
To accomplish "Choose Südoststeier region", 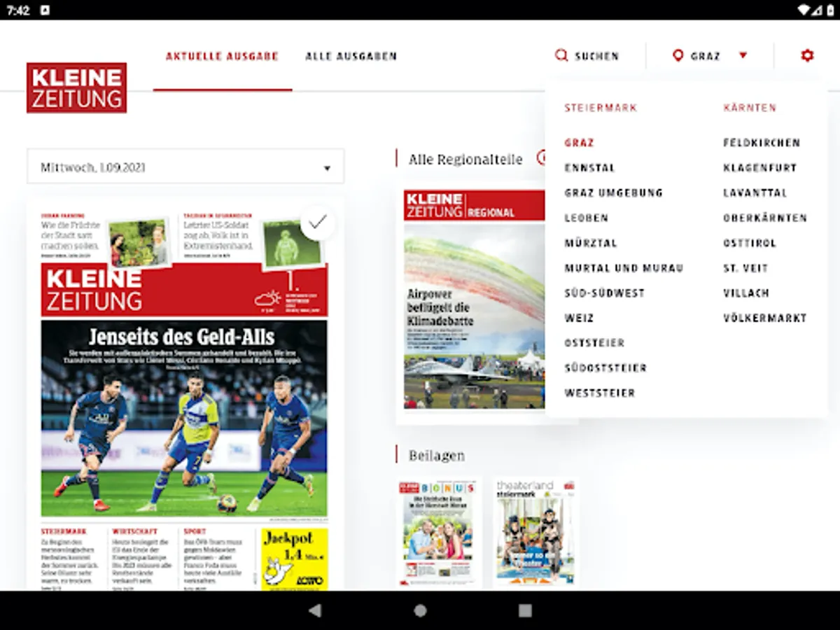I will click(606, 368).
